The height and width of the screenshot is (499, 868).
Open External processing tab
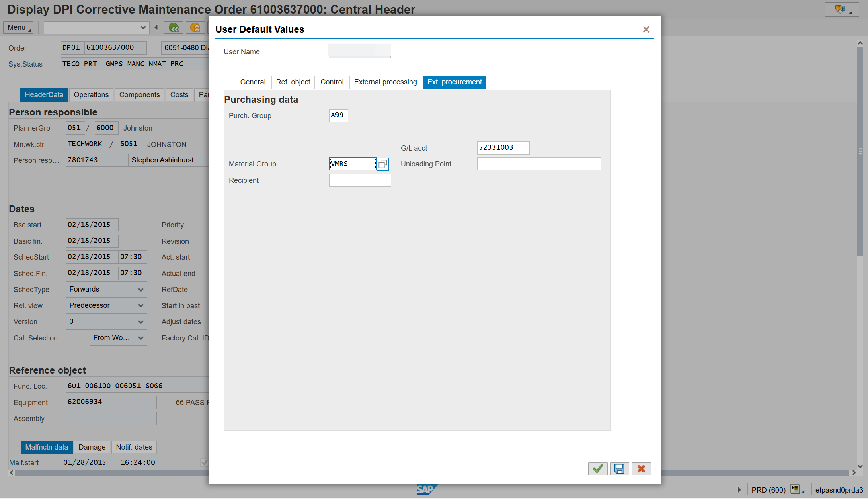pyautogui.click(x=385, y=82)
